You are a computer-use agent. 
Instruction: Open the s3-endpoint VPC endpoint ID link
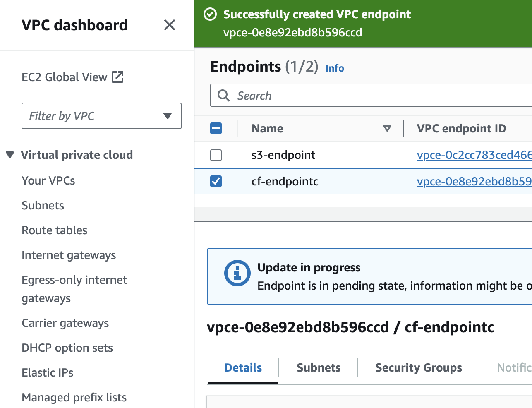[474, 155]
